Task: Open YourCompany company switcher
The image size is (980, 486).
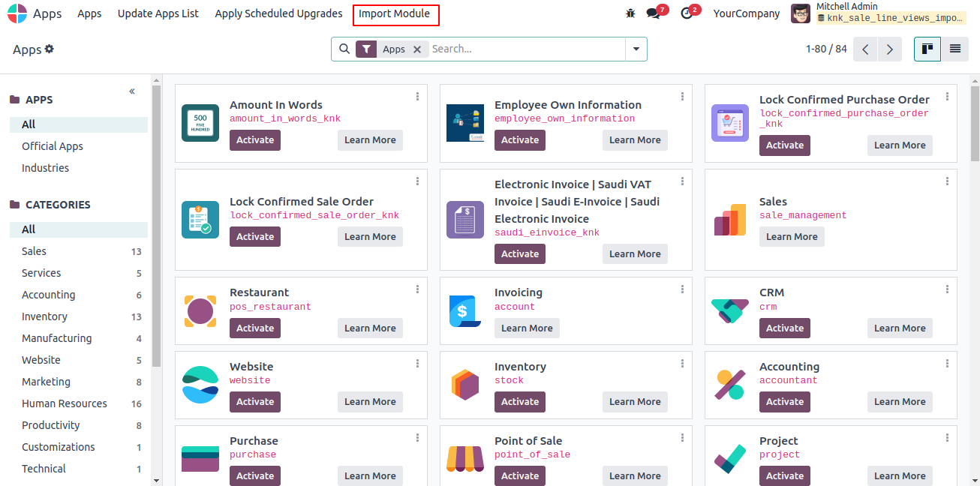Action: point(747,13)
